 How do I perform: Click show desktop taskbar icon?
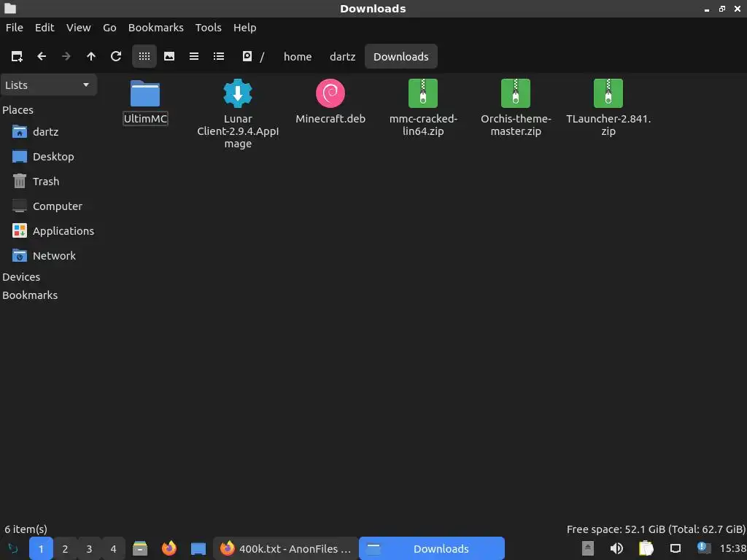click(x=198, y=549)
